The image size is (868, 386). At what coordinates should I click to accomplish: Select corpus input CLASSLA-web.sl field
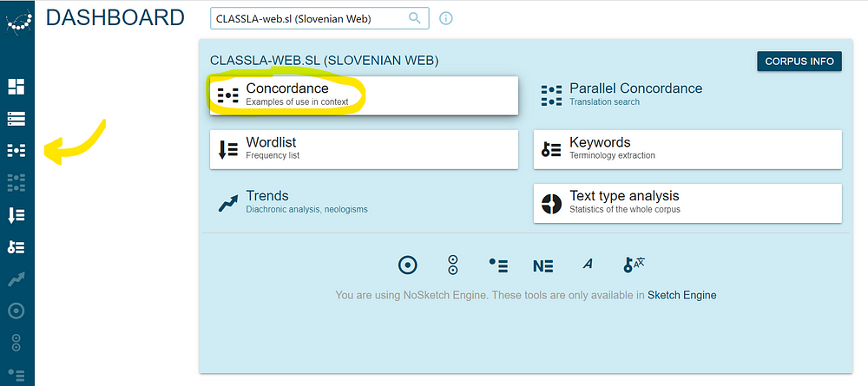[319, 18]
